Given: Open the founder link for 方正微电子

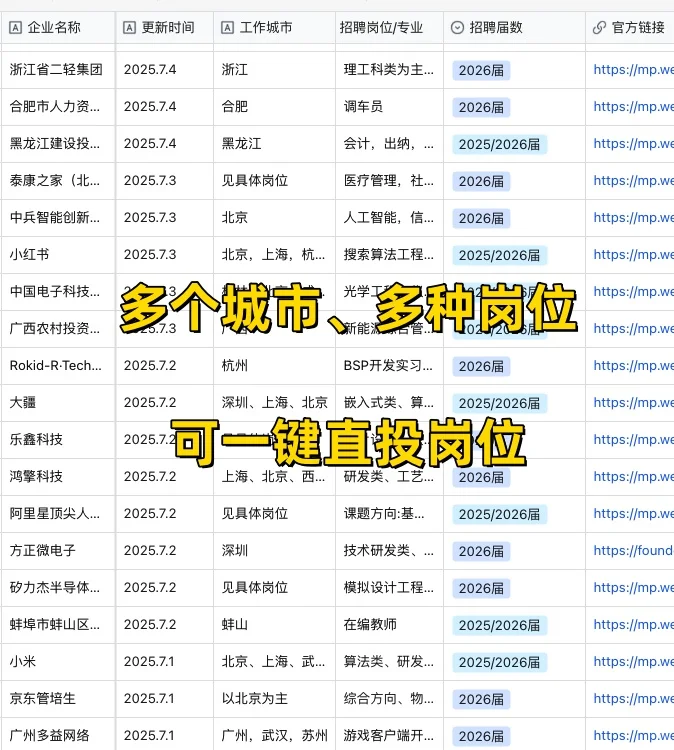Looking at the screenshot, I should point(633,551).
